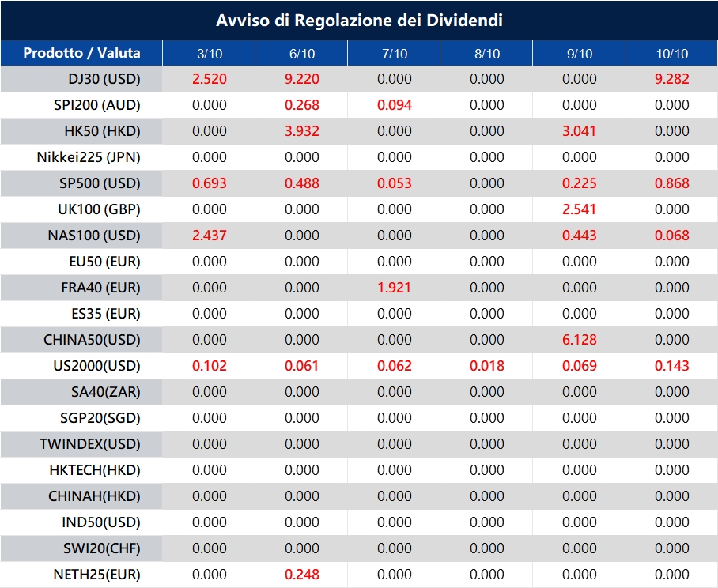Select the 1.921 value for FRA40
The height and width of the screenshot is (588, 718).
pos(394,288)
